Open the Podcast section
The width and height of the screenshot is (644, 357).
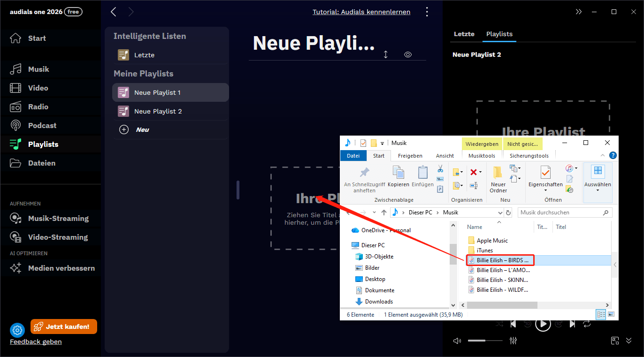coord(42,125)
